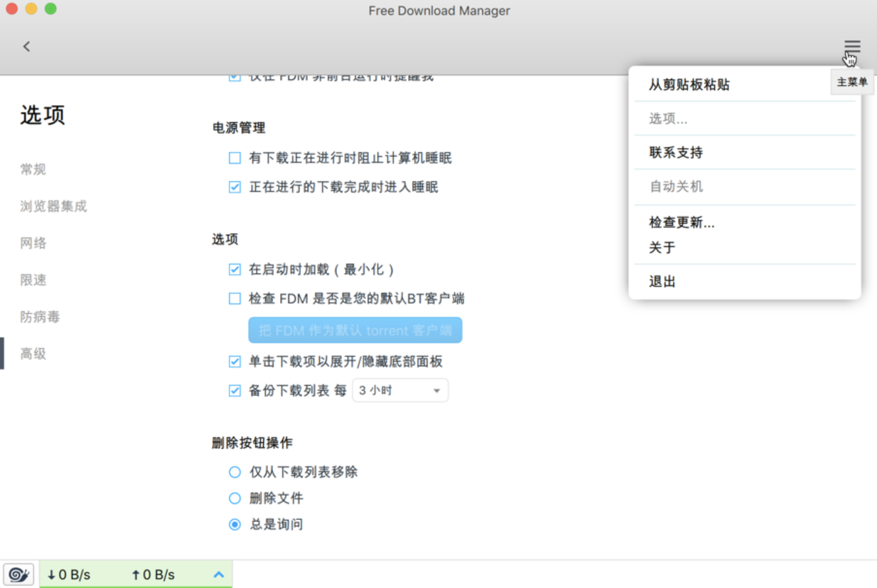Select 删除文件 radio option
Image resolution: width=877 pixels, height=588 pixels.
point(235,498)
